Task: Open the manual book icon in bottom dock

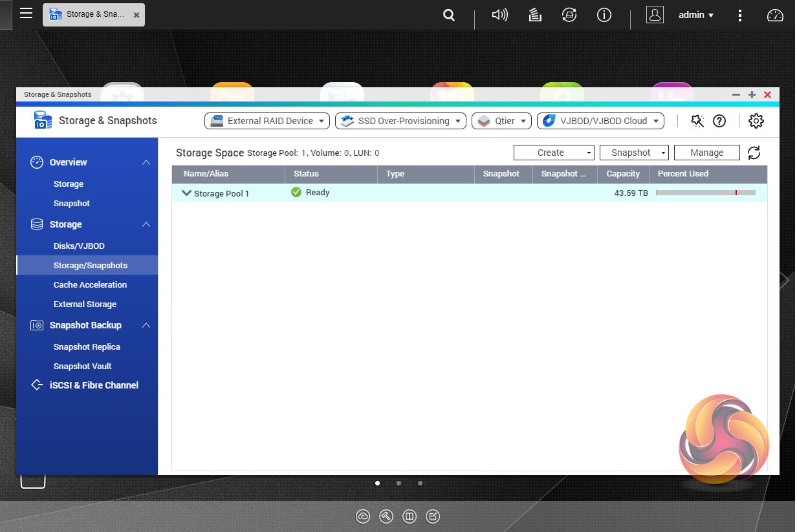Action: [409, 516]
